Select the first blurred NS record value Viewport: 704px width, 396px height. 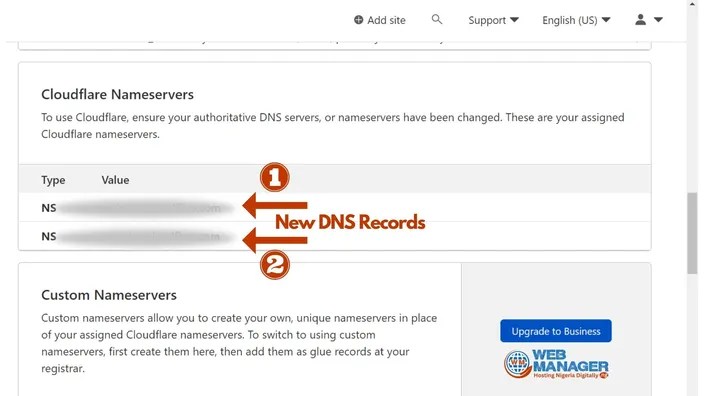[x=146, y=208]
